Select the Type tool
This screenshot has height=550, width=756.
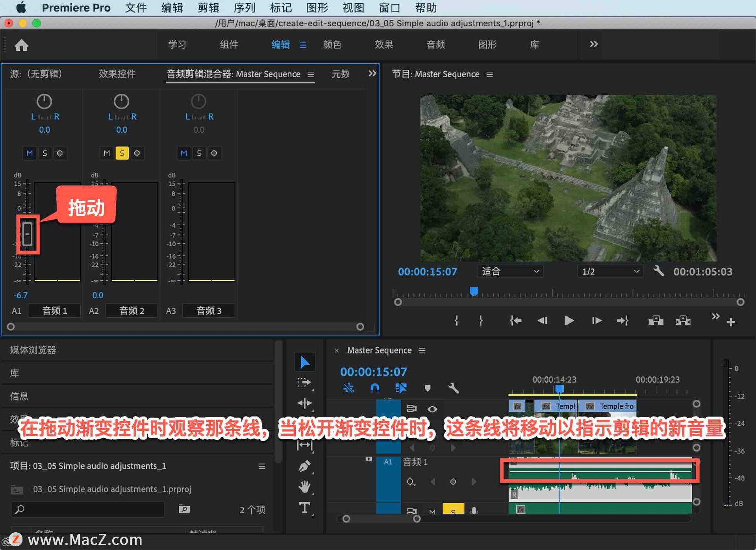[x=304, y=508]
